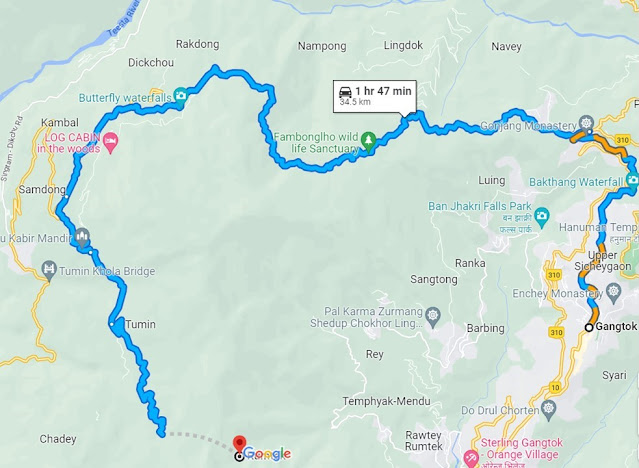Click the Tumin Khola Bridge icon

(49, 269)
